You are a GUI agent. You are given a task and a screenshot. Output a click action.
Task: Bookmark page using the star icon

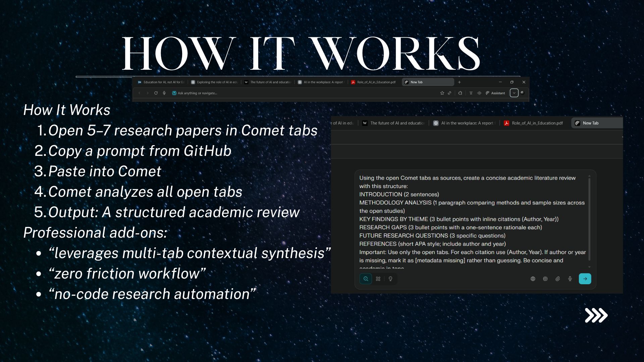[x=442, y=93]
